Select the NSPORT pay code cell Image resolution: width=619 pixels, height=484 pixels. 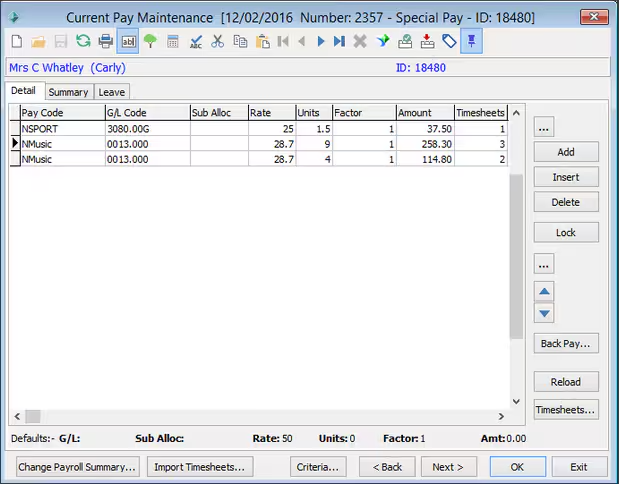(61, 128)
